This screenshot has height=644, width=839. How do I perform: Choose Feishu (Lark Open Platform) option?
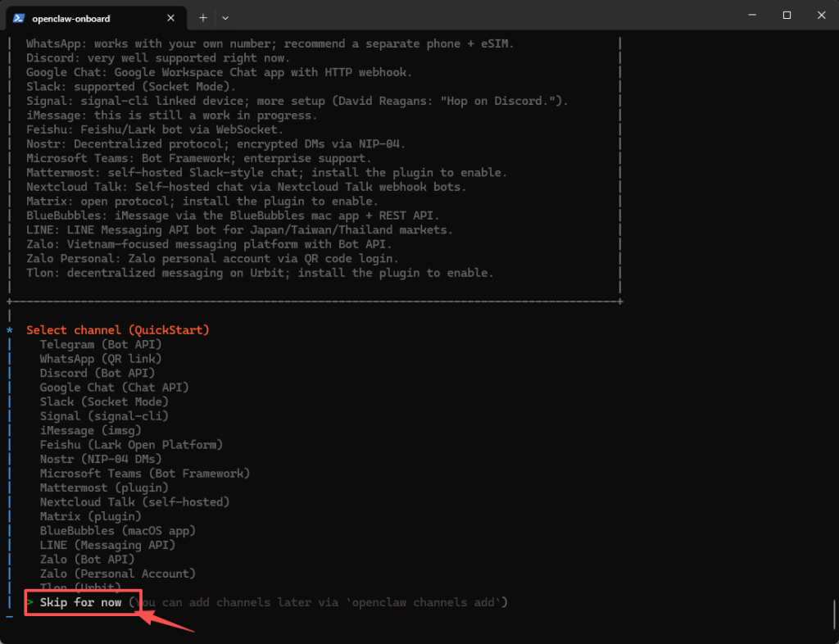[x=132, y=445]
